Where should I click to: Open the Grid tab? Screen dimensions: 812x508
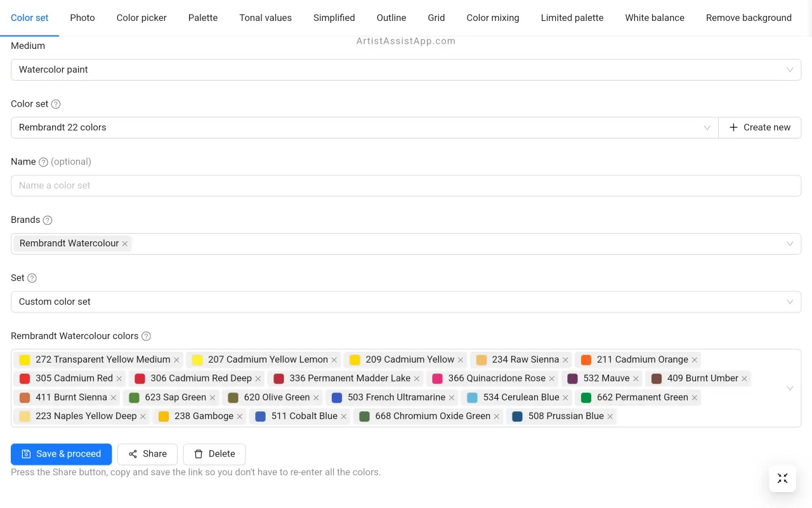[436, 18]
